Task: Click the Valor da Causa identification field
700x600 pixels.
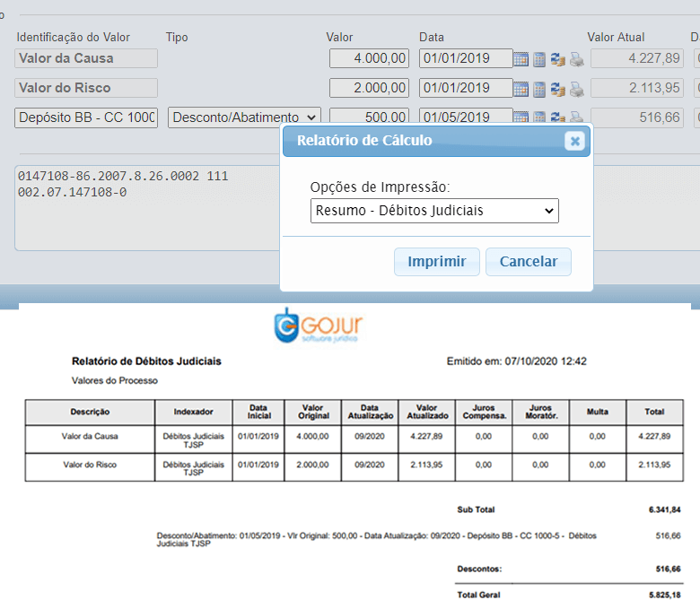Action: (x=86, y=58)
